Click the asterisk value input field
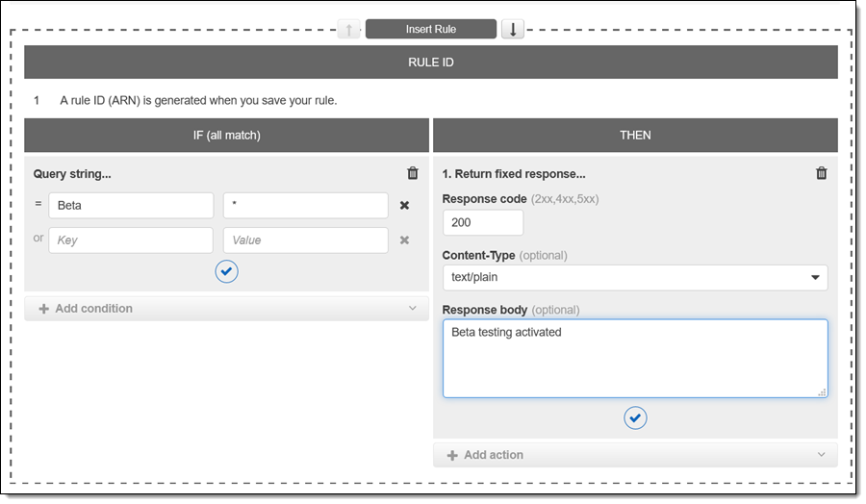866x504 pixels. (306, 206)
